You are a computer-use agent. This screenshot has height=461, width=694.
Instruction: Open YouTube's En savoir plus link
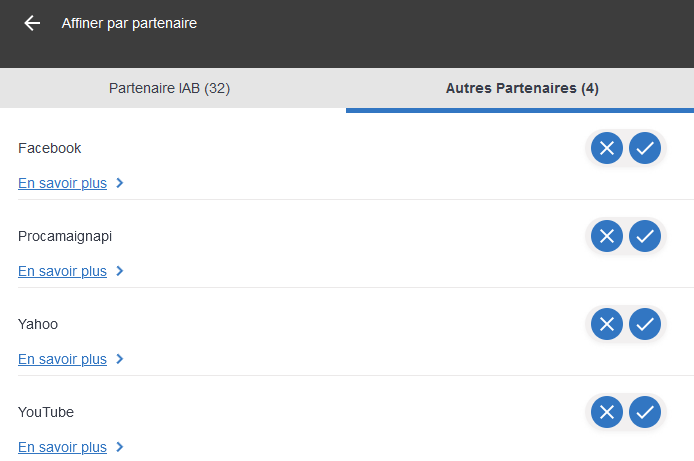(62, 447)
